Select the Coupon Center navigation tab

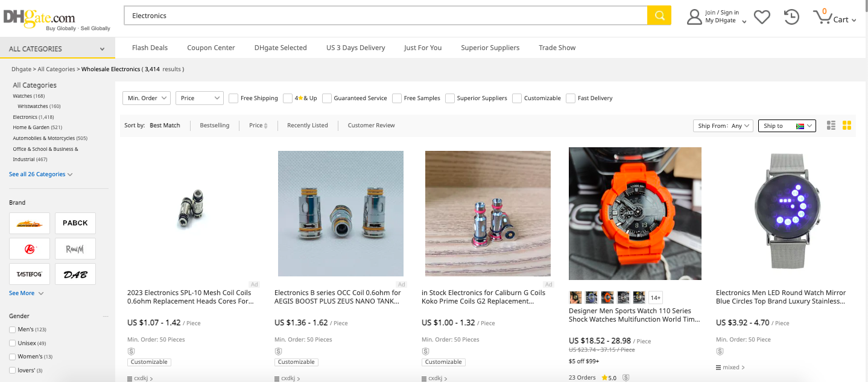click(211, 47)
